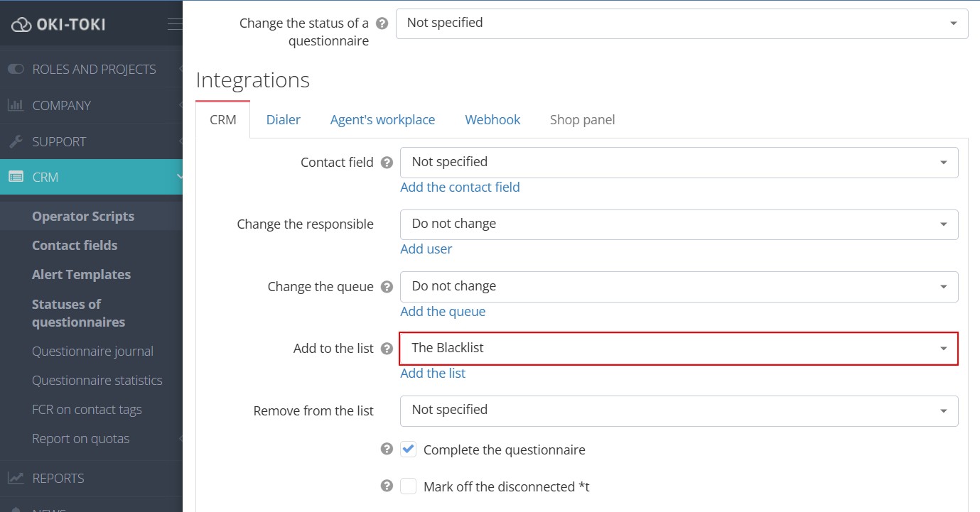980x512 pixels.
Task: Uncheck Complete the questionnaire
Action: (x=409, y=450)
